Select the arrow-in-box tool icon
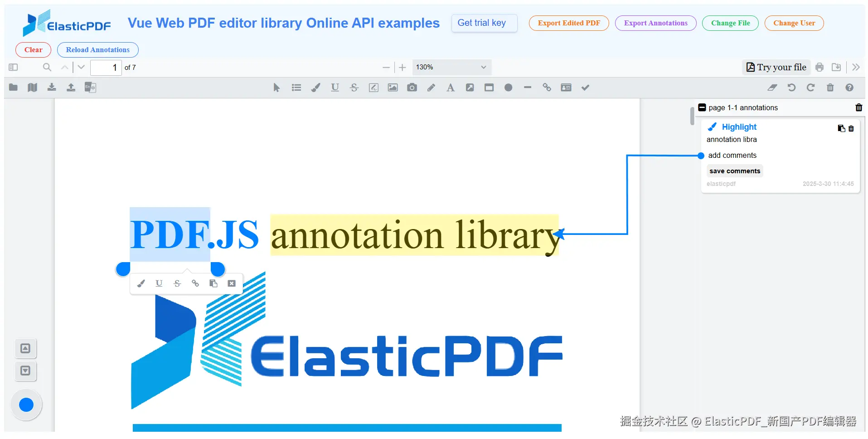This screenshot has height=439, width=868. (470, 88)
